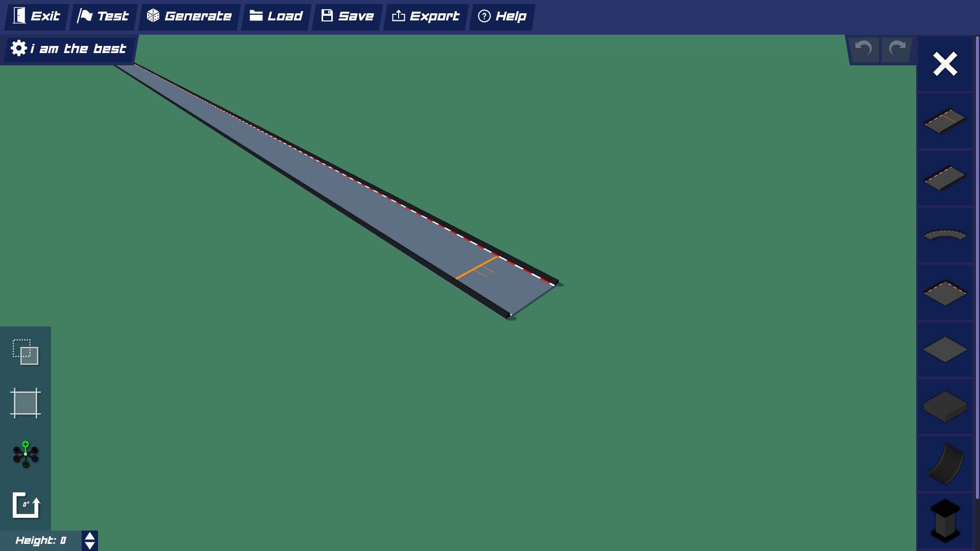
Task: Toggle the selection copy tool
Action: click(x=26, y=352)
